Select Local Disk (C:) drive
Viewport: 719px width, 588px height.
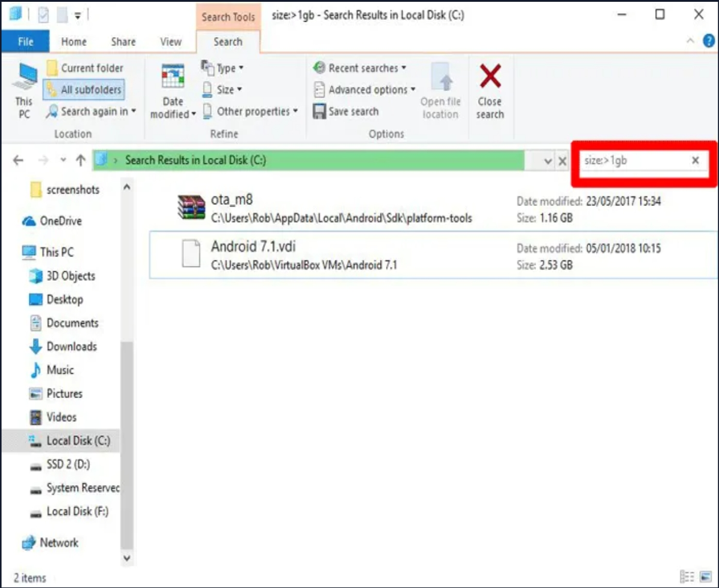(60, 441)
